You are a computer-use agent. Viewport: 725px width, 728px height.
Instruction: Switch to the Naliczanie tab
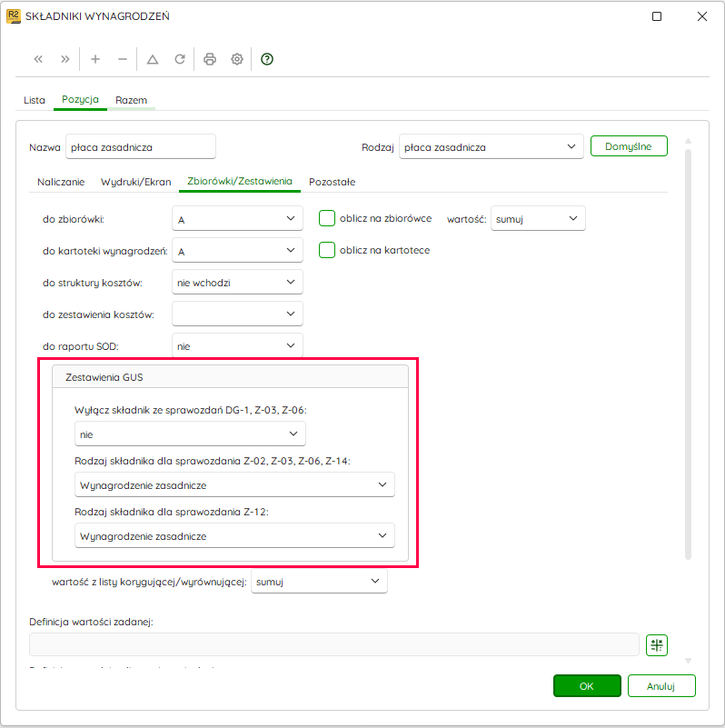coord(61,182)
